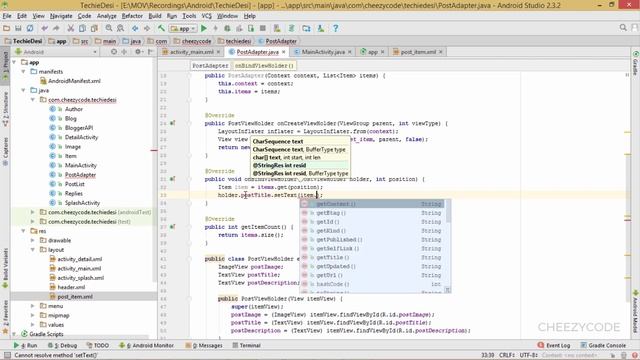Expand the values folder
The height and width of the screenshot is (360, 640).
click(33, 325)
